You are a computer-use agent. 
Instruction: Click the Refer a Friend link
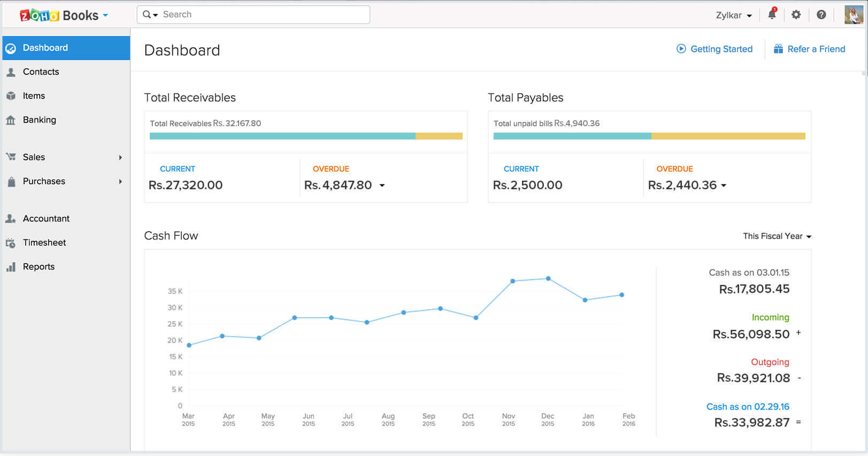(809, 49)
